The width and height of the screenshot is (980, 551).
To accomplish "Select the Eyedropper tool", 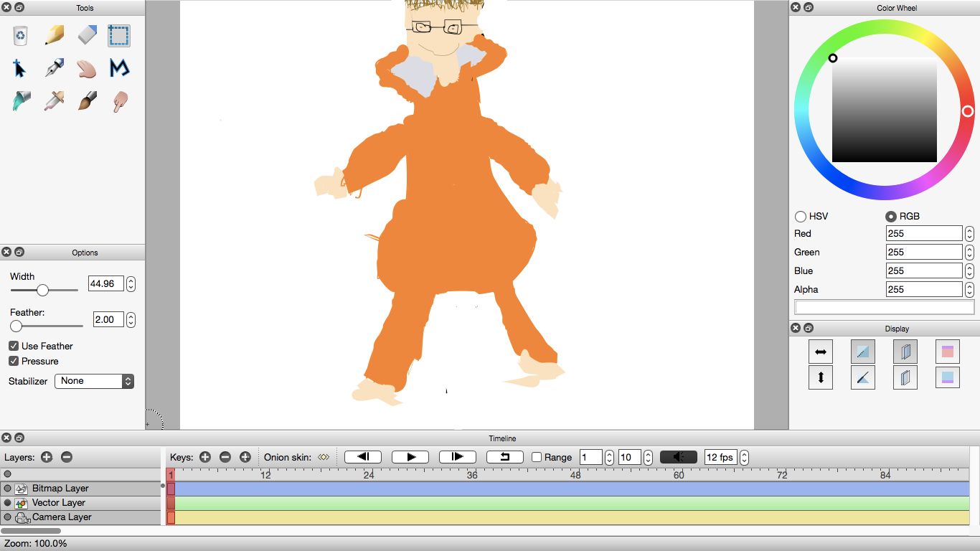I will click(x=54, y=100).
